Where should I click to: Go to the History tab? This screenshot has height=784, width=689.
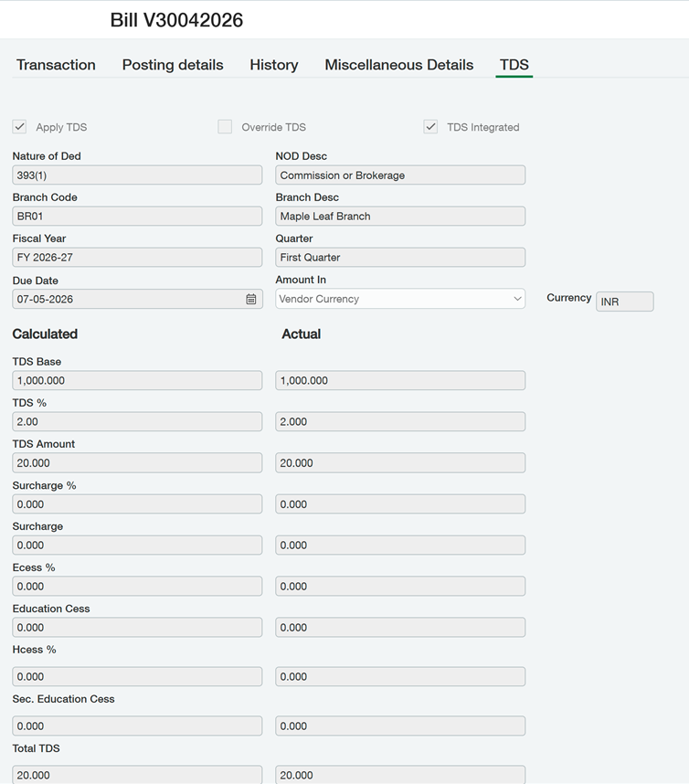pos(274,65)
